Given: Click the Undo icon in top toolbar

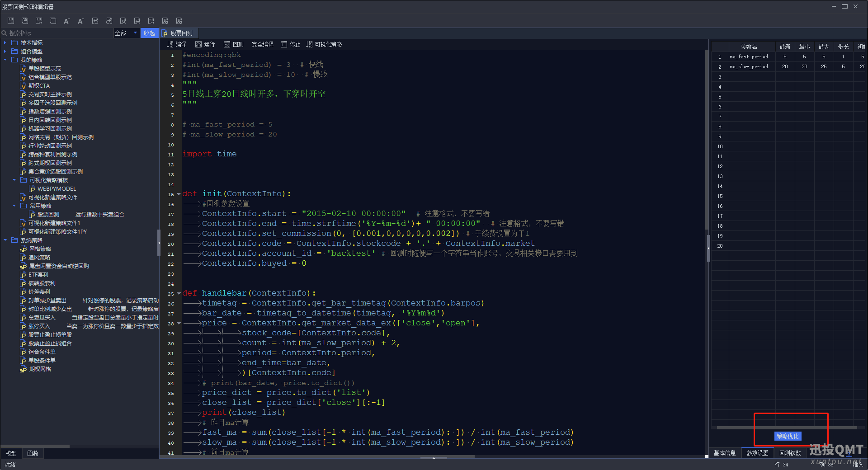Looking at the screenshot, I should (95, 21).
